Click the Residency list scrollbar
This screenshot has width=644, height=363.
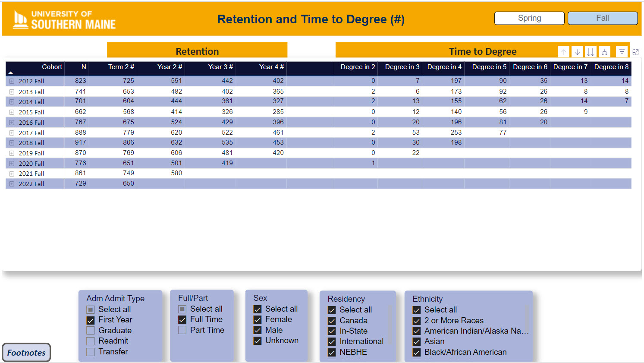390,325
